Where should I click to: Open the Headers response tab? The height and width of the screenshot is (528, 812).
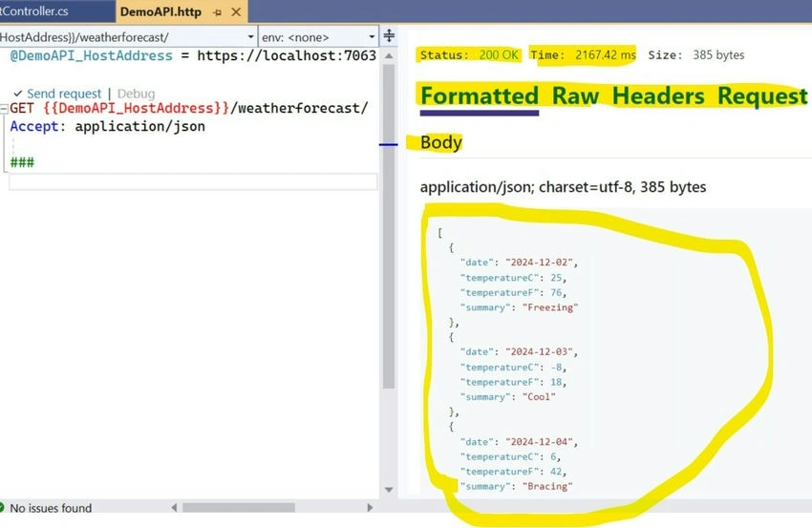(658, 96)
